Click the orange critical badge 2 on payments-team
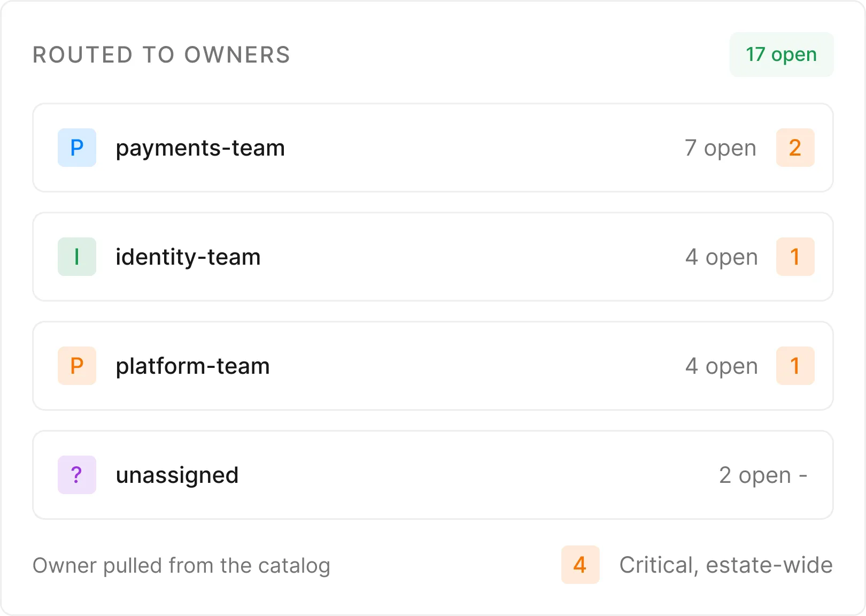The width and height of the screenshot is (866, 616). 795,148
